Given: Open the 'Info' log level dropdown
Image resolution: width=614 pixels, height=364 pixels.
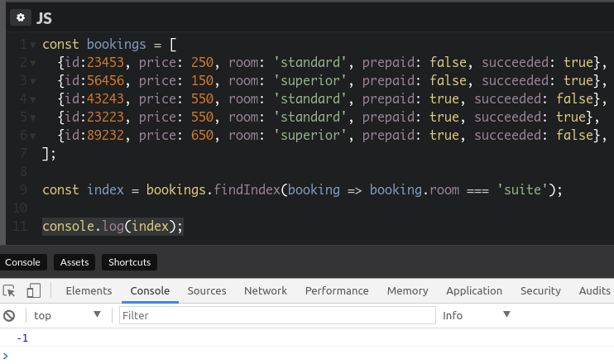Looking at the screenshot, I should 477,315.
